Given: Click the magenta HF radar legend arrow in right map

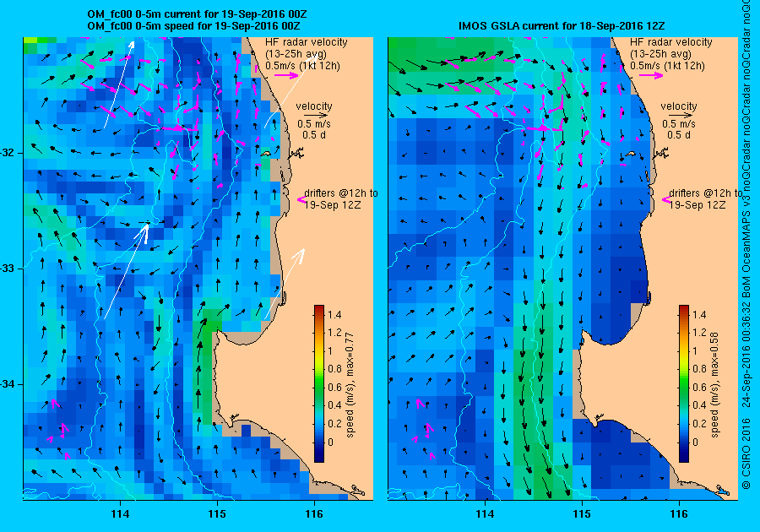Looking at the screenshot, I should pyautogui.click(x=651, y=75).
